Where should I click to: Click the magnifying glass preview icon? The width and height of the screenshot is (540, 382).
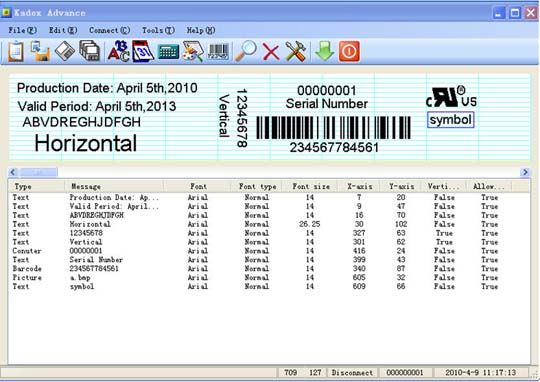point(246,51)
